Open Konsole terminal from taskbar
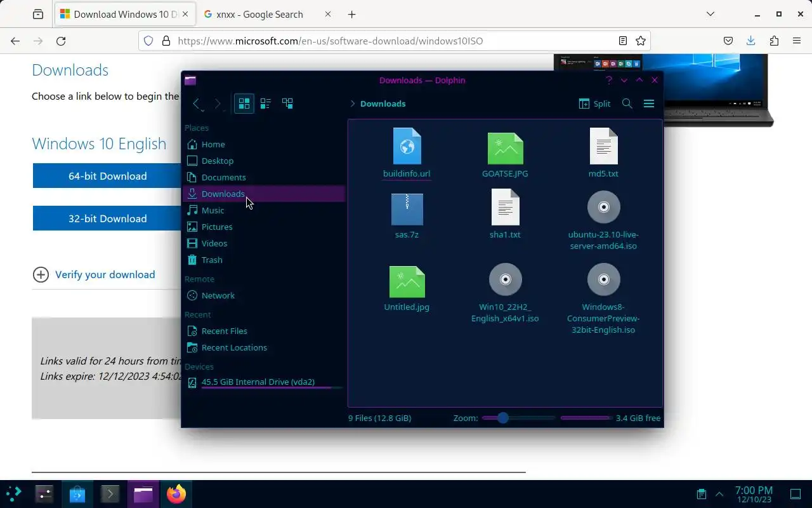 tap(110, 493)
